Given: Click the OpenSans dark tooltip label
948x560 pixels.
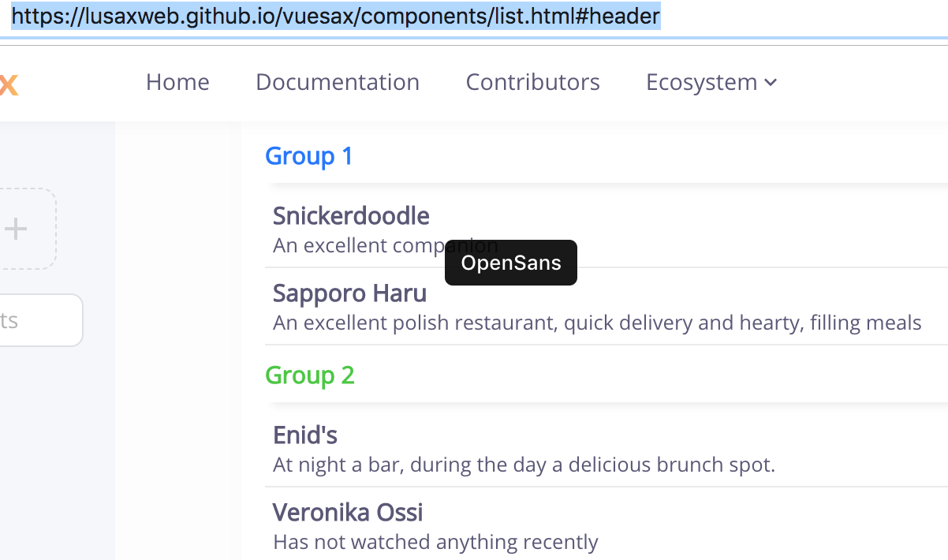Looking at the screenshot, I should 510,263.
